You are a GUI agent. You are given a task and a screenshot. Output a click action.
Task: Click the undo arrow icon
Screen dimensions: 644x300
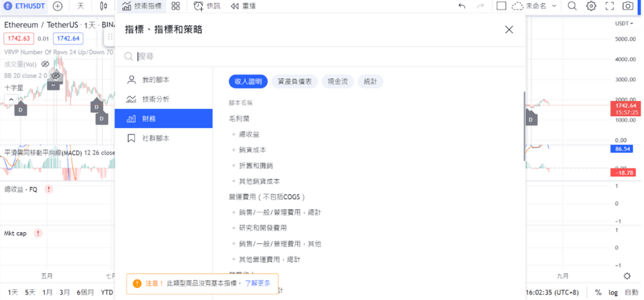pyautogui.click(x=462, y=6)
